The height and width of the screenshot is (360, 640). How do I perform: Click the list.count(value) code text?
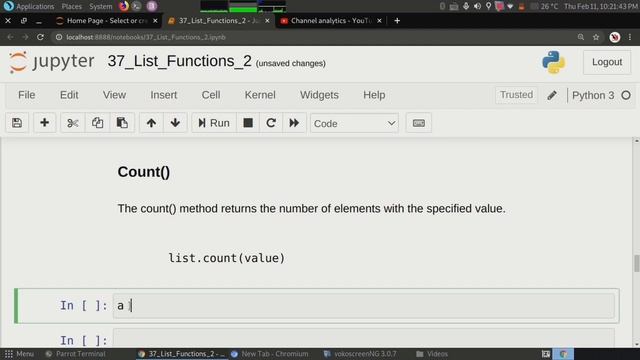tap(227, 258)
